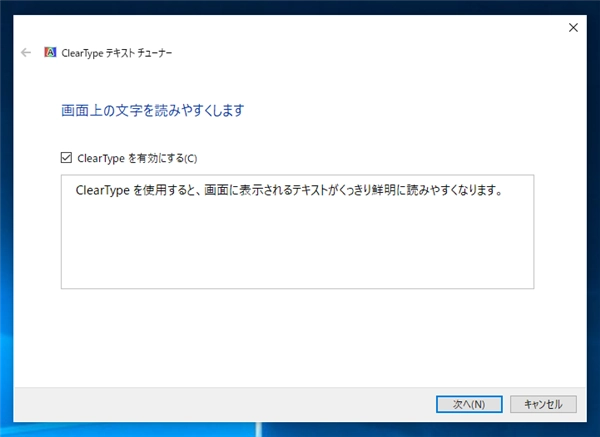Screen dimensions: 600x437
Task: Click the heading 画面上の文字を読みやすくします
Action: 152,111
